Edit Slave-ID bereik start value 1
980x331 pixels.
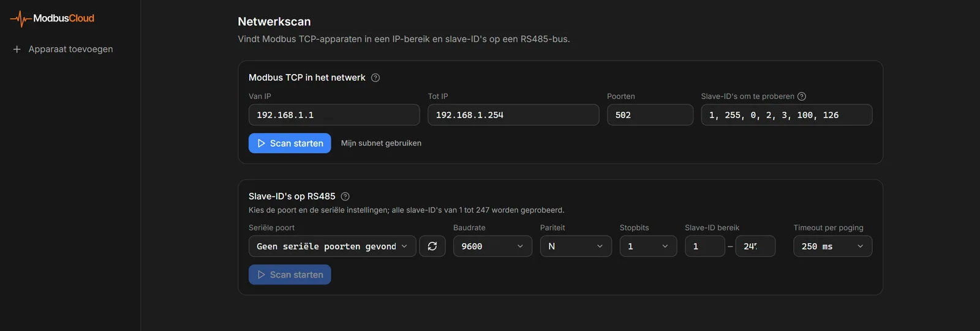[705, 246]
